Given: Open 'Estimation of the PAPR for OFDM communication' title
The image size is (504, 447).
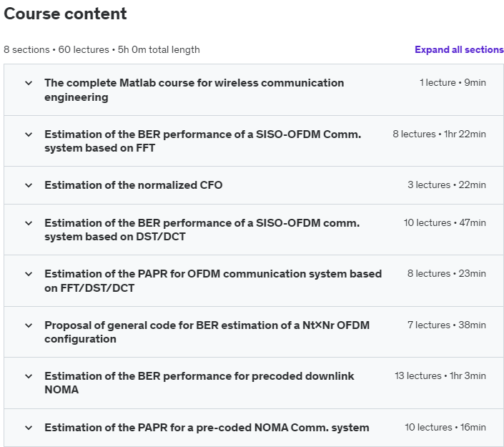Looking at the screenshot, I should (x=213, y=281).
